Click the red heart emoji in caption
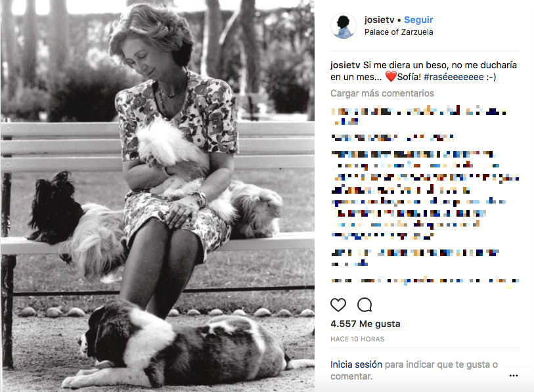Viewport: 534px width, 392px height. (391, 77)
